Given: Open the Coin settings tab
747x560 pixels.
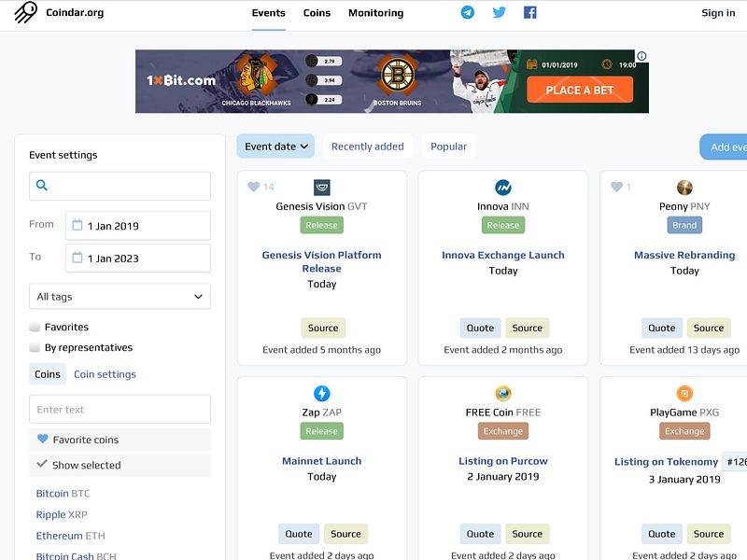Looking at the screenshot, I should click(x=105, y=374).
